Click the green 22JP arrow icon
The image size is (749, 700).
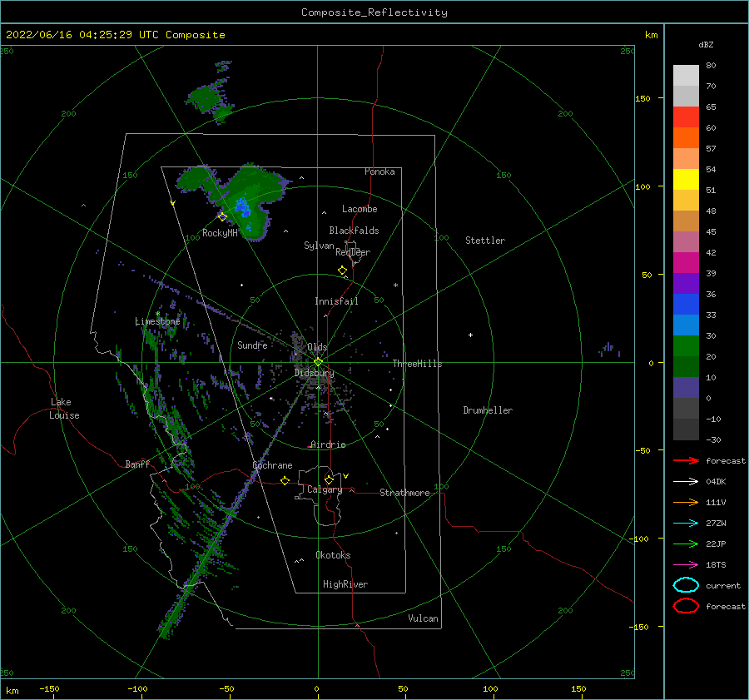(686, 544)
